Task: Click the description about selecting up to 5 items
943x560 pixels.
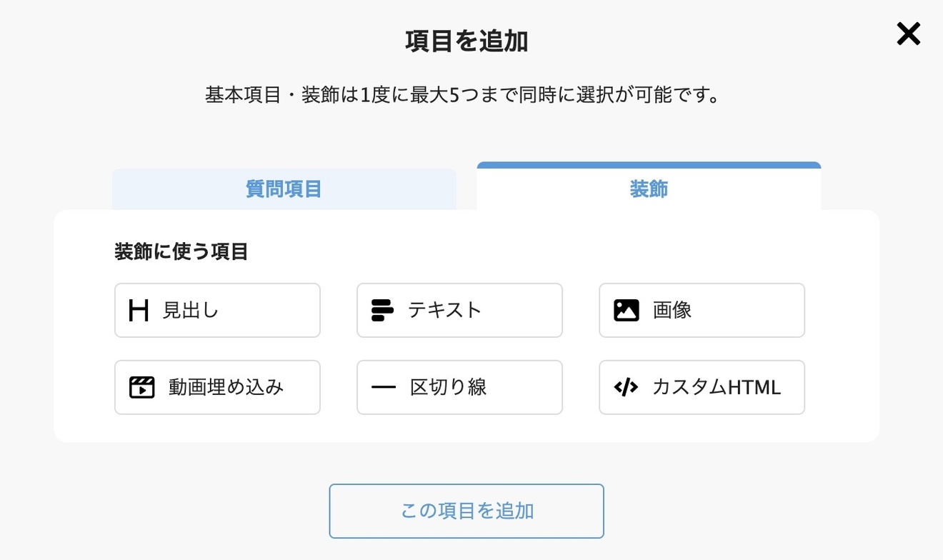Action: tap(462, 95)
